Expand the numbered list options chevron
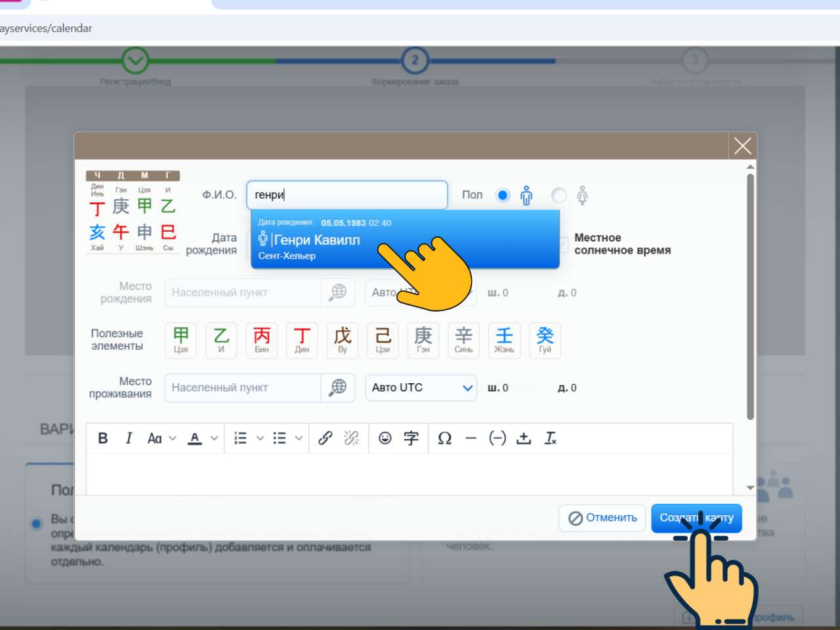 (259, 438)
